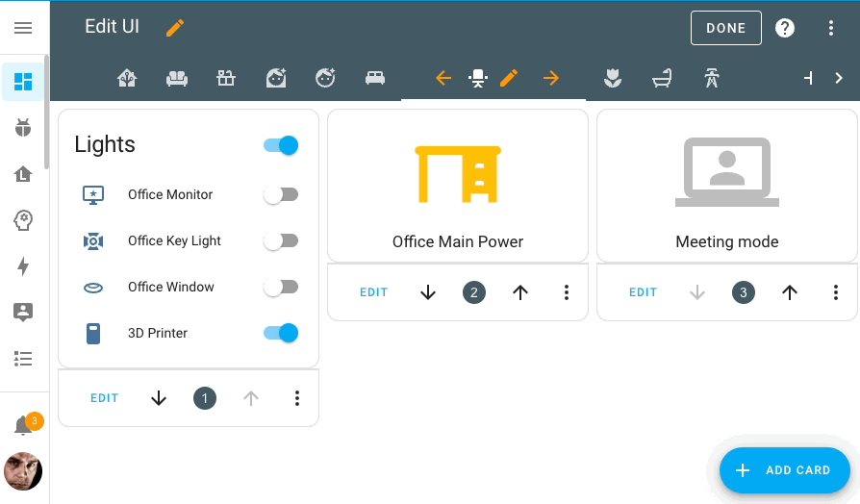Click the DONE button

pos(725,28)
